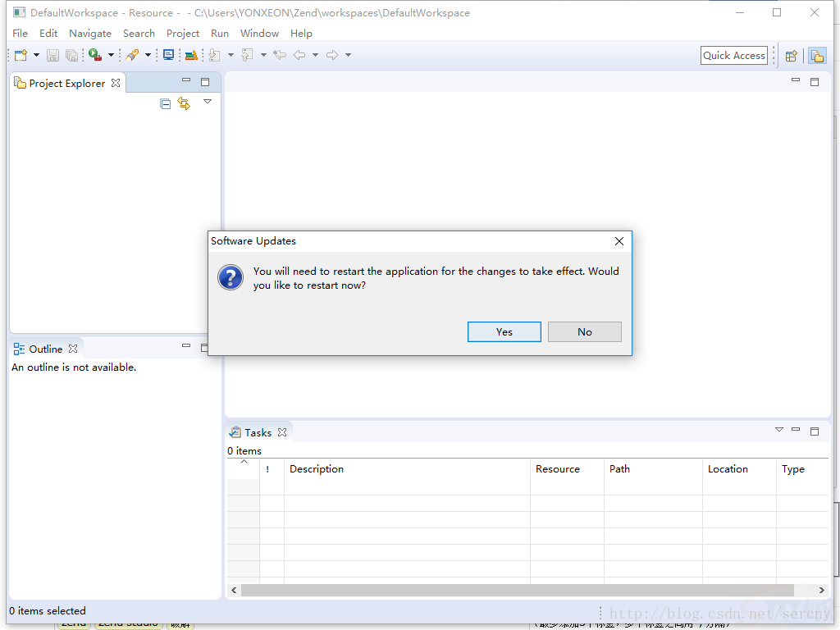Click the Save floppy disk icon

click(52, 55)
